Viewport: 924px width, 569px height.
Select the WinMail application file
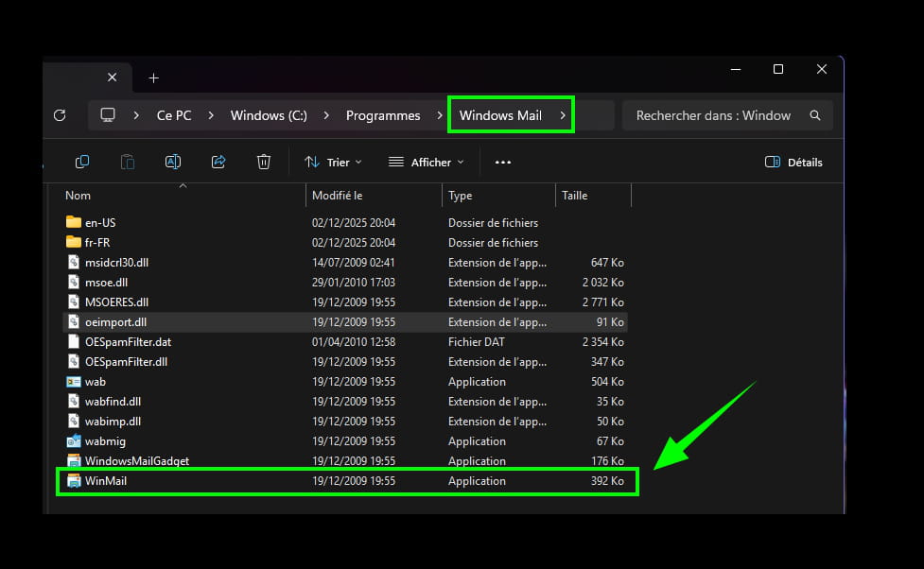[x=106, y=481]
